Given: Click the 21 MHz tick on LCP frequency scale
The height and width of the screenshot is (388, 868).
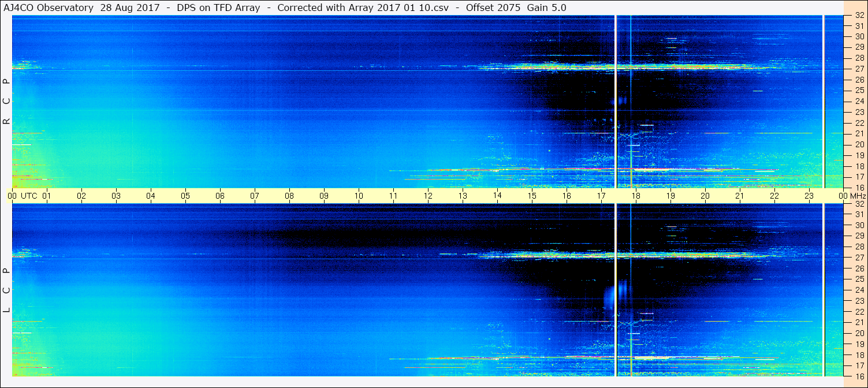Looking at the screenshot, I should (859, 322).
